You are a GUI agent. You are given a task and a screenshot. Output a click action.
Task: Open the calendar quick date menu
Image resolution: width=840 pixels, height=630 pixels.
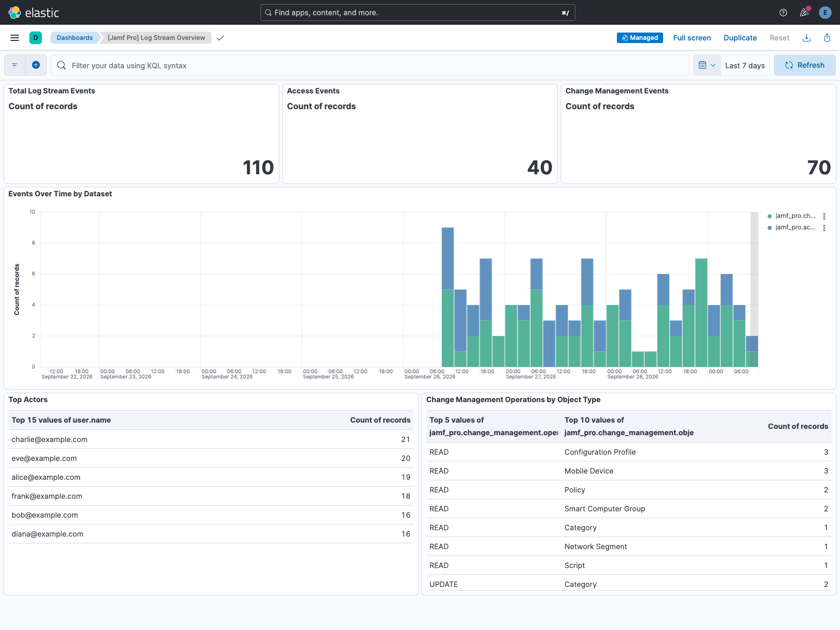coord(707,65)
